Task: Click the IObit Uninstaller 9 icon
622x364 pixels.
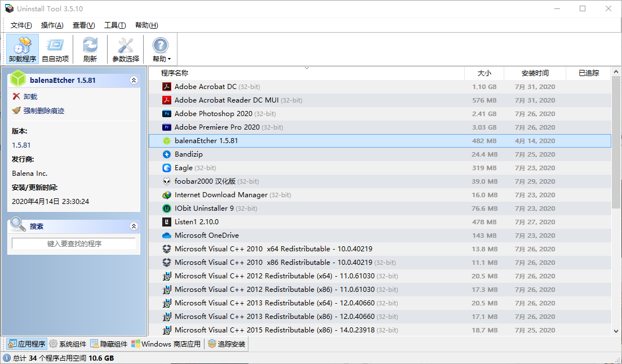Action: pos(167,208)
